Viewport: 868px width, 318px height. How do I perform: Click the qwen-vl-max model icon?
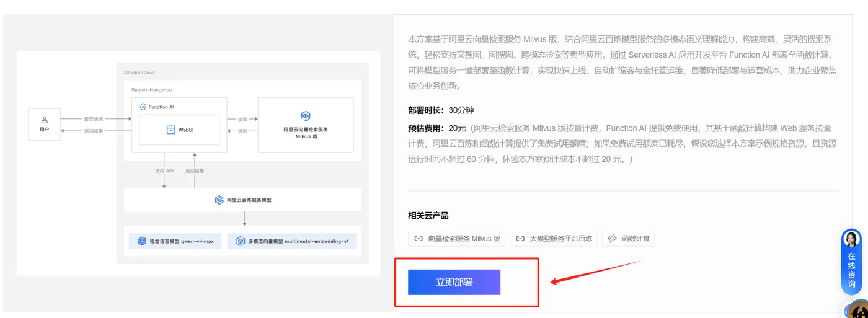tap(142, 241)
